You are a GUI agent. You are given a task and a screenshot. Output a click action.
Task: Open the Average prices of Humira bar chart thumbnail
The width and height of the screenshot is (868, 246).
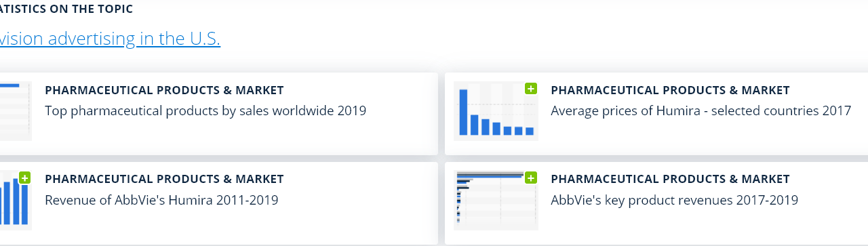point(496,111)
